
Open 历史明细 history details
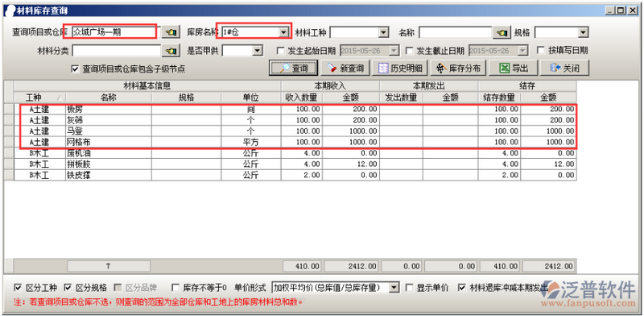[x=400, y=68]
